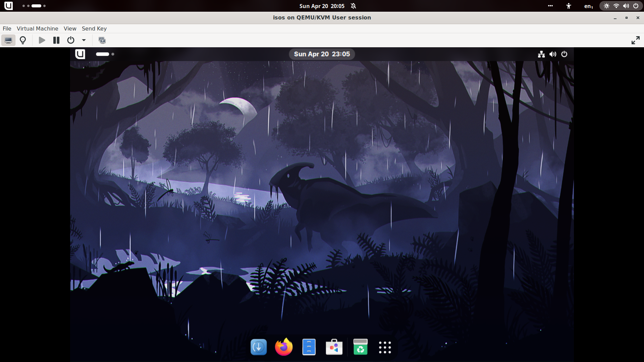Open host keyboard layout en indicator

point(588,6)
